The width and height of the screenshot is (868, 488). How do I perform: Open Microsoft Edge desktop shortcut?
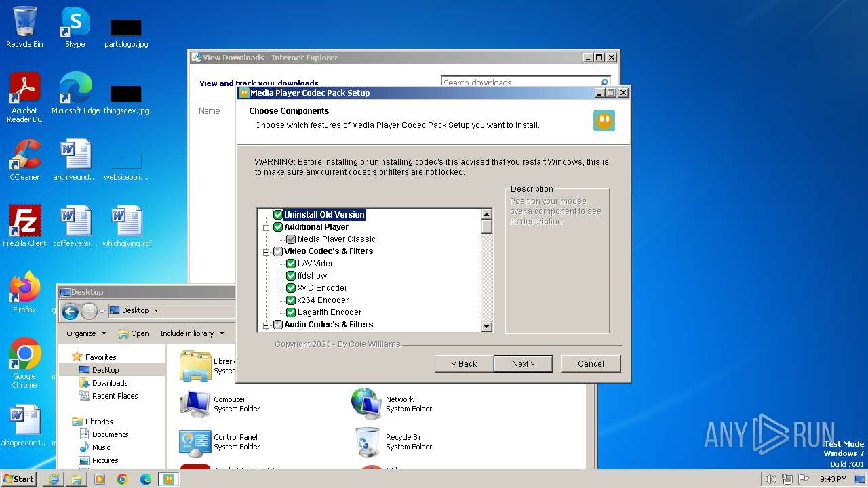tap(75, 94)
